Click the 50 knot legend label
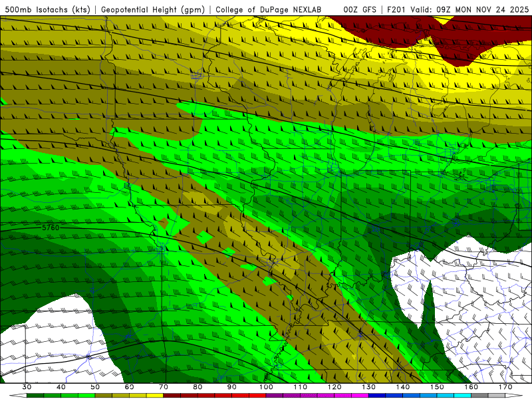 click(x=95, y=387)
